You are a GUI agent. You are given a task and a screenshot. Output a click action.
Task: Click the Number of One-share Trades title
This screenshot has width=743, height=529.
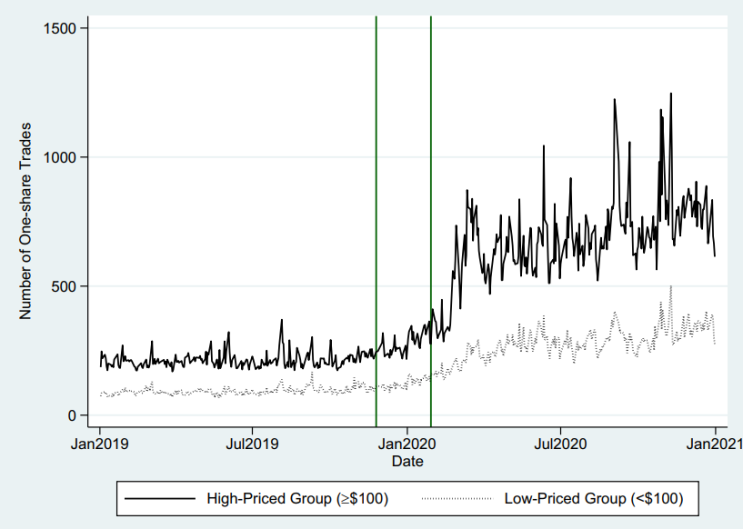tap(25, 221)
